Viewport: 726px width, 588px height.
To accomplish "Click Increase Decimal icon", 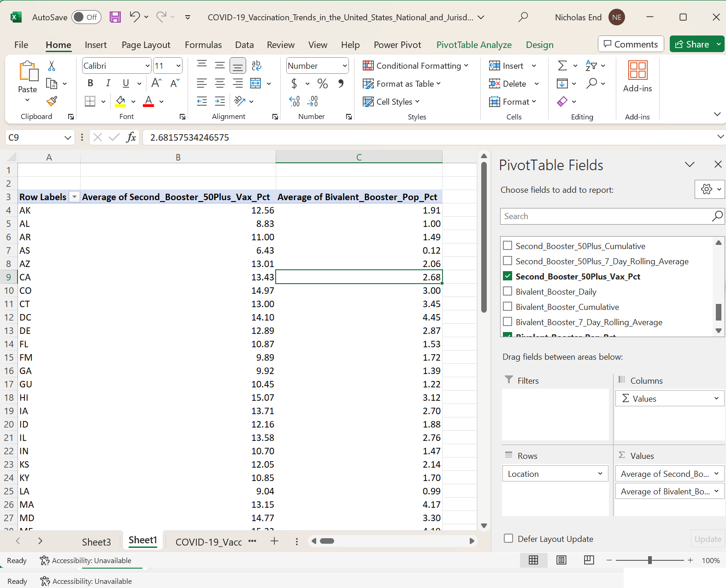I will click(x=294, y=101).
